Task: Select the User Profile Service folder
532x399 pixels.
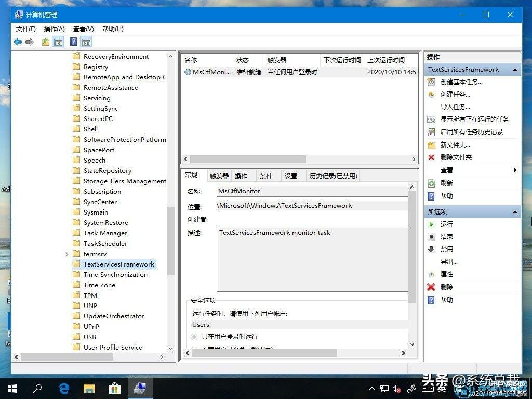Action: [113, 348]
